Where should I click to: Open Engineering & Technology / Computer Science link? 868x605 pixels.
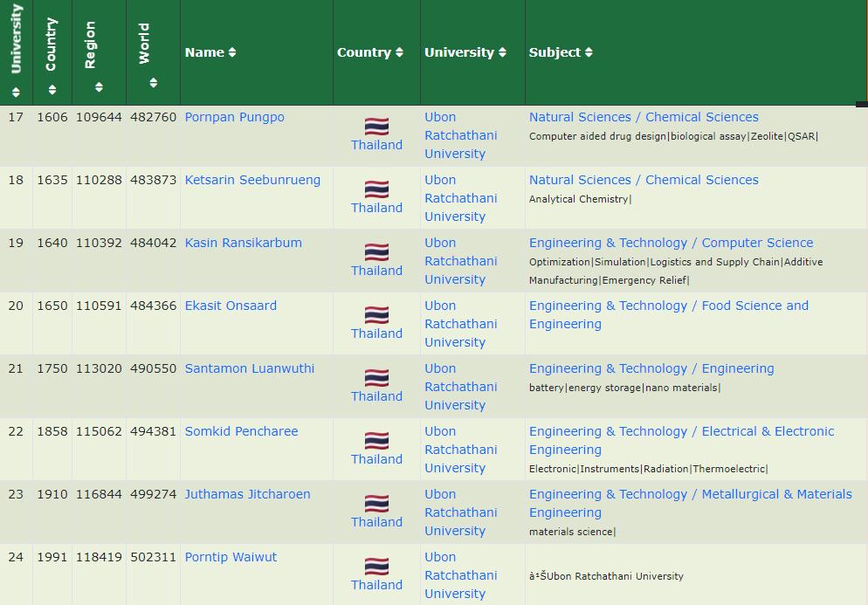(671, 243)
